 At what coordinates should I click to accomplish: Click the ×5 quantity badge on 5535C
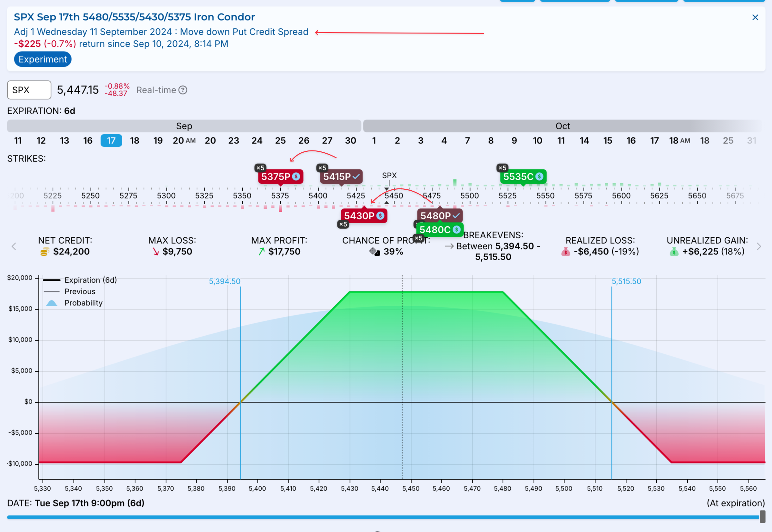[x=502, y=168]
